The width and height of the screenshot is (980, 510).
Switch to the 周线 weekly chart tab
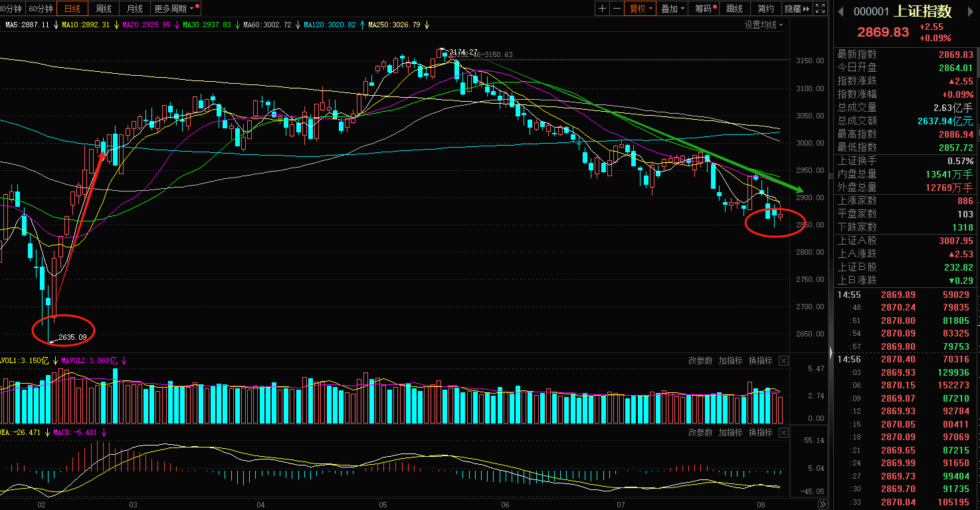pos(104,9)
